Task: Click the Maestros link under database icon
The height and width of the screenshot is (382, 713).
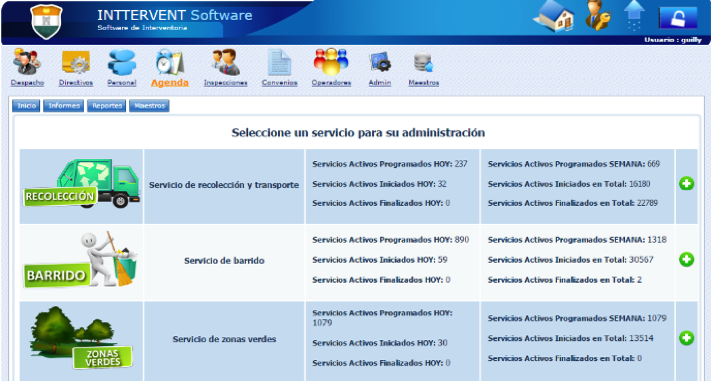Action: point(424,83)
